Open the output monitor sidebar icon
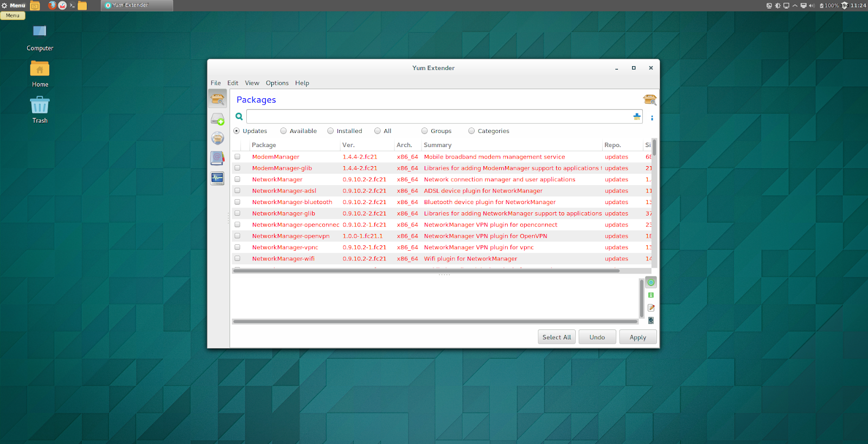The height and width of the screenshot is (444, 868). pos(218,178)
